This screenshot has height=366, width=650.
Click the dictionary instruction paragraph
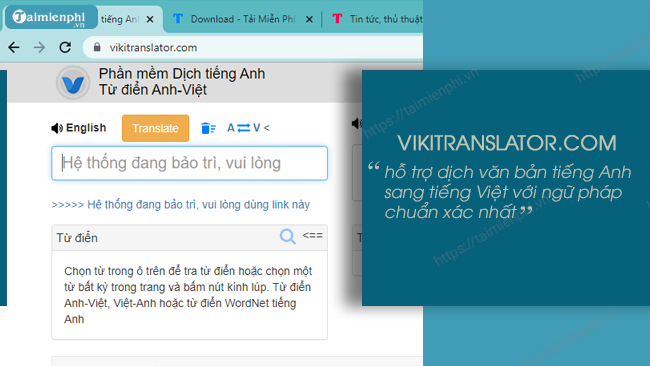coord(188,295)
